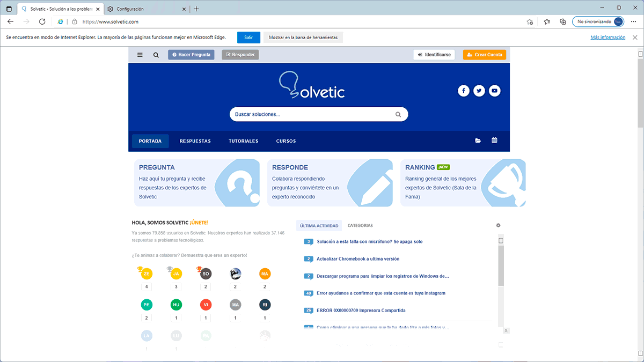644x362 pixels.
Task: Open the RANKING card
Action: coord(463,183)
